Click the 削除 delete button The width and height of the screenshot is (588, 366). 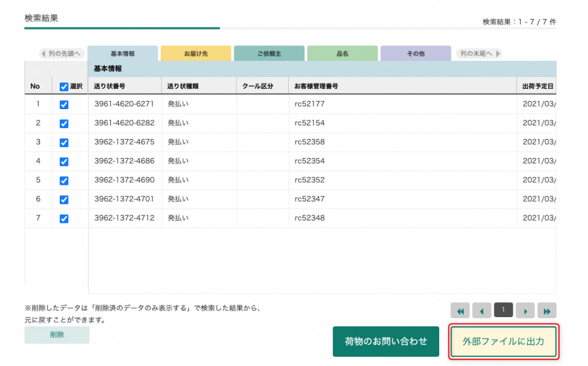click(57, 335)
